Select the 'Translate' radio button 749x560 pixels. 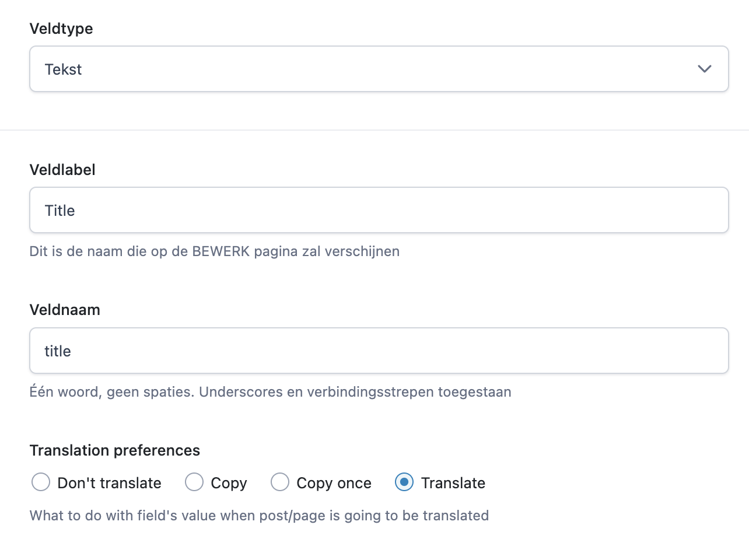[x=404, y=482]
